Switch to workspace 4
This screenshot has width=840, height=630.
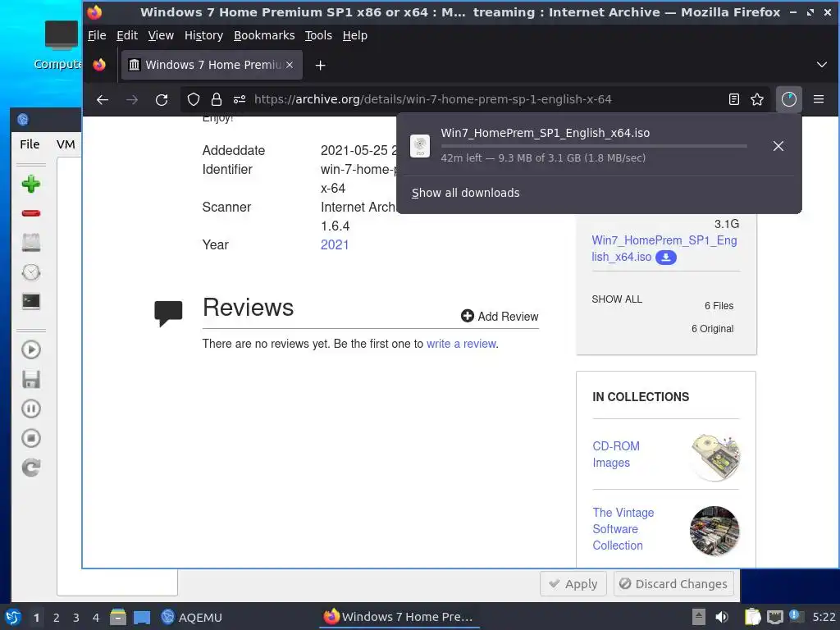(x=96, y=618)
